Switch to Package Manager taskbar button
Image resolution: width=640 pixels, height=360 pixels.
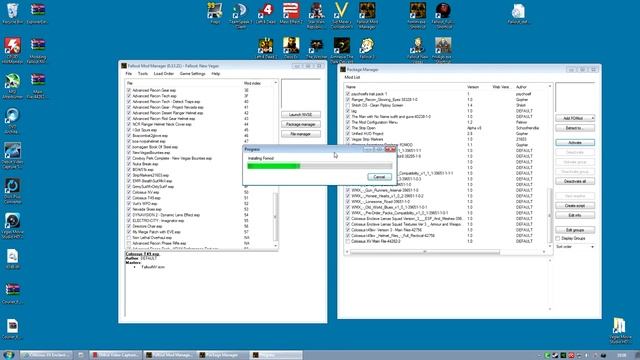point(222,355)
